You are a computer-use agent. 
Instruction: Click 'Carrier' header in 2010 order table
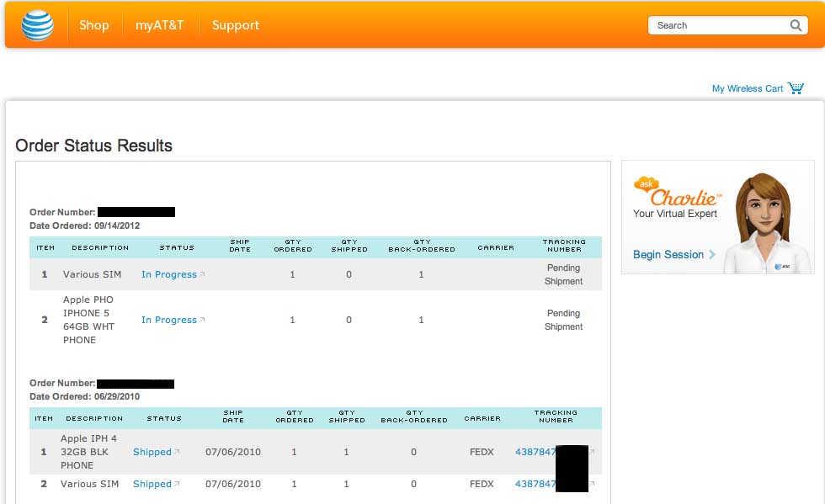pyautogui.click(x=482, y=419)
